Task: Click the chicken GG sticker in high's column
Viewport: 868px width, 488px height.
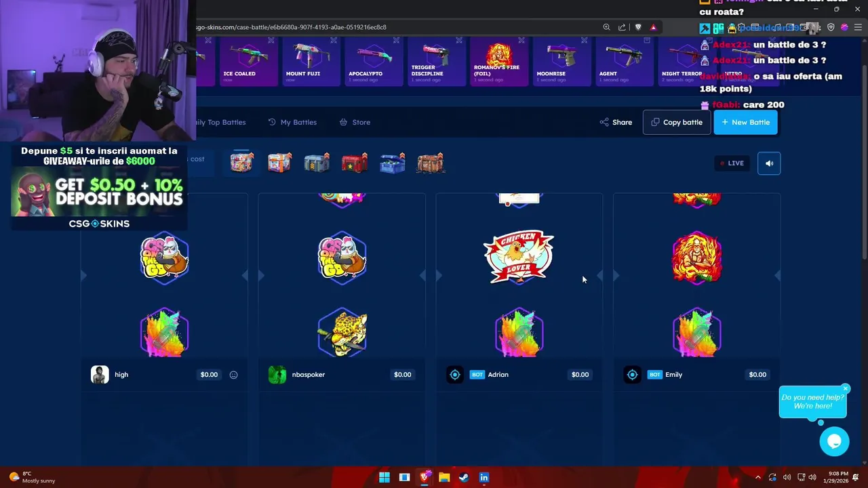Action: (x=165, y=257)
